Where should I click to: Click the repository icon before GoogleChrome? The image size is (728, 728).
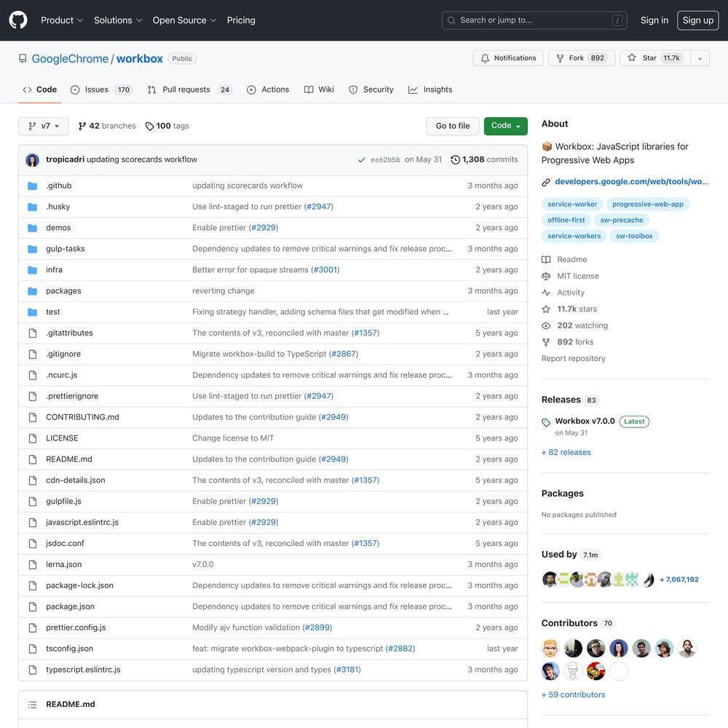23,58
